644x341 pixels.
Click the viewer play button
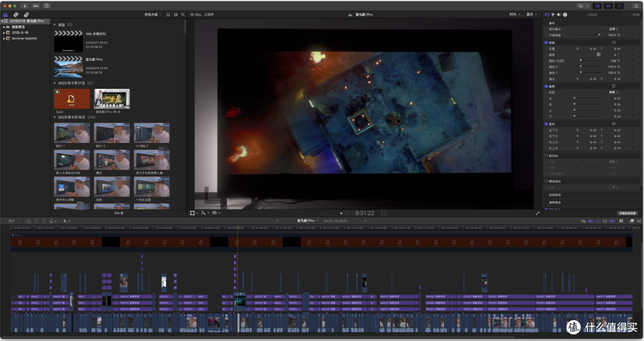coord(341,213)
